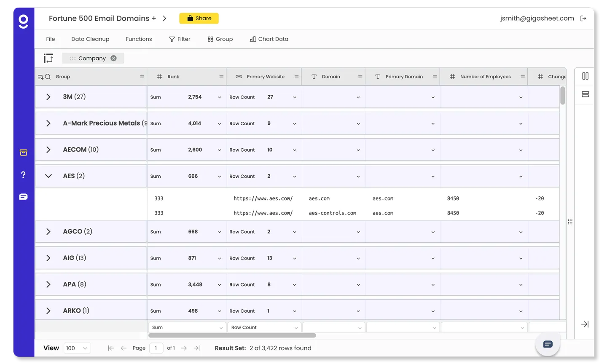607x364 pixels.
Task: Open the Chart Data menu
Action: 269,39
